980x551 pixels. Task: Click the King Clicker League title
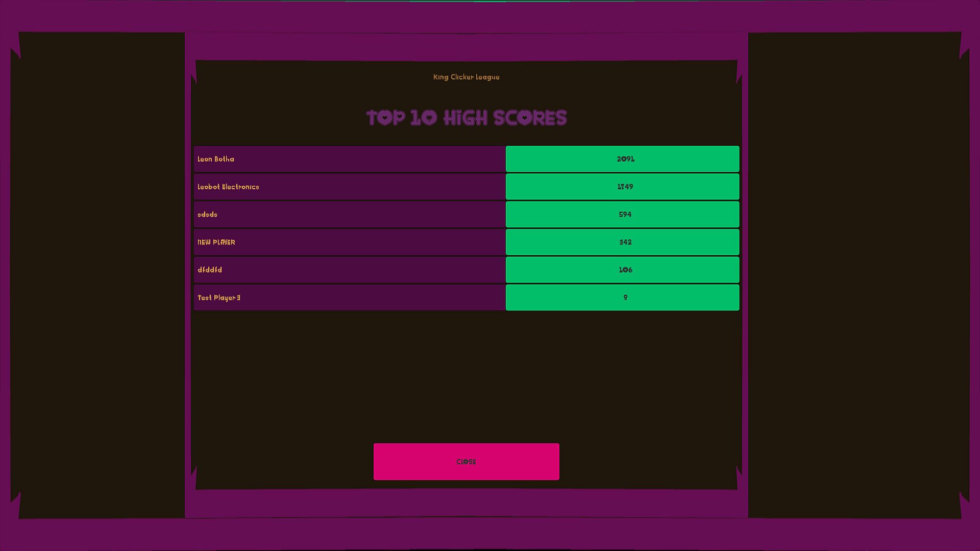tap(466, 77)
